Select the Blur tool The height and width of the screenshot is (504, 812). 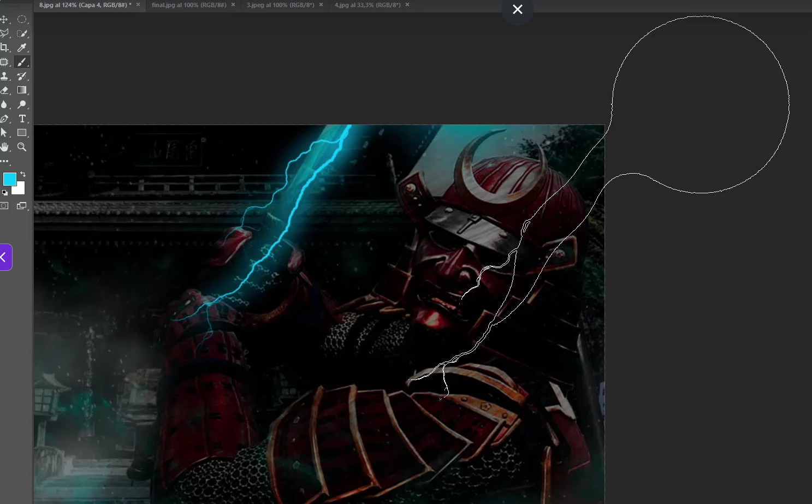click(4, 104)
